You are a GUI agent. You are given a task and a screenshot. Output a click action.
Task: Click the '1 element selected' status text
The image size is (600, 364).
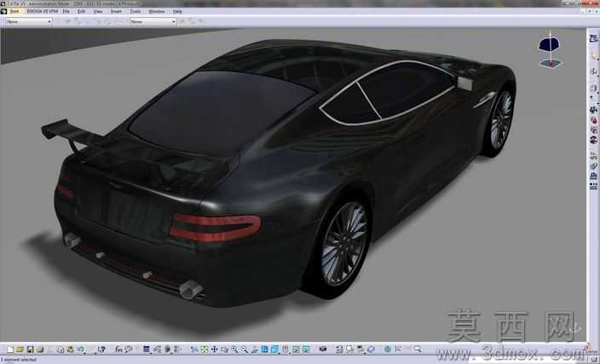pos(19,360)
